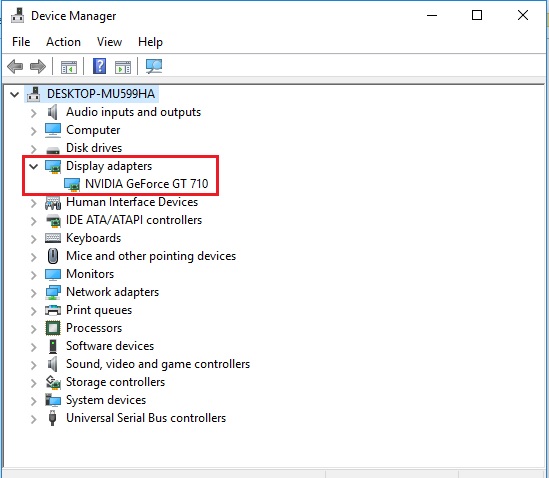Collapse the Display adapters category

34,166
